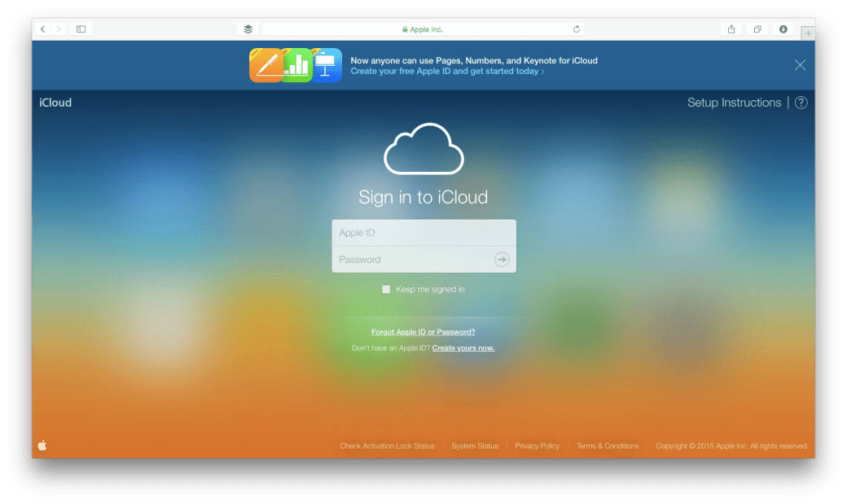847x504 pixels.
Task: Click Forgot Apple ID or Password?
Action: click(x=423, y=331)
